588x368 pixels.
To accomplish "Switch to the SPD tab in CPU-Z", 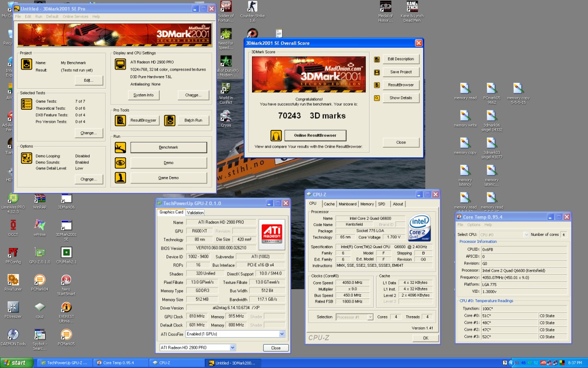I will (x=382, y=204).
